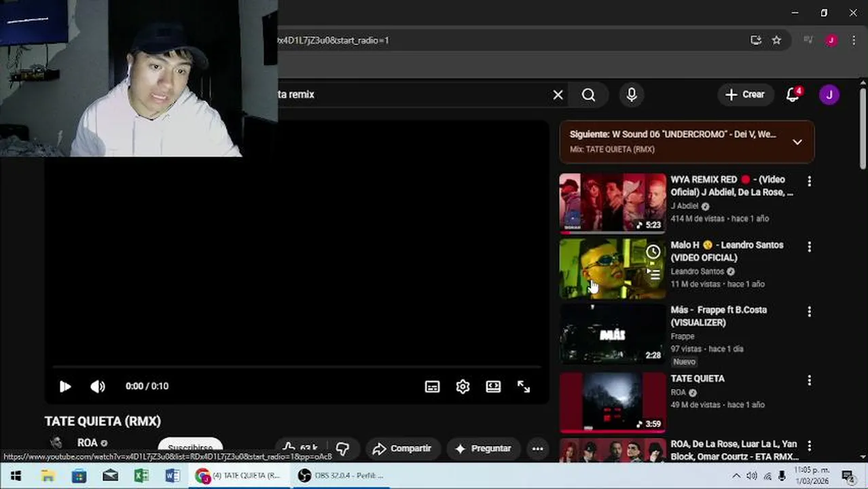The width and height of the screenshot is (868, 489).
Task: Open ROA, De La Rose ETA RMX title
Action: point(734,450)
